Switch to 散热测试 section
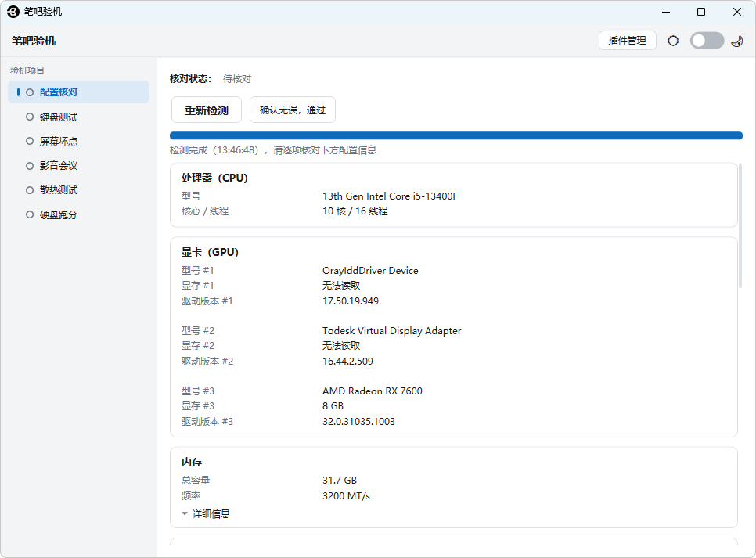This screenshot has width=756, height=558. (78, 190)
